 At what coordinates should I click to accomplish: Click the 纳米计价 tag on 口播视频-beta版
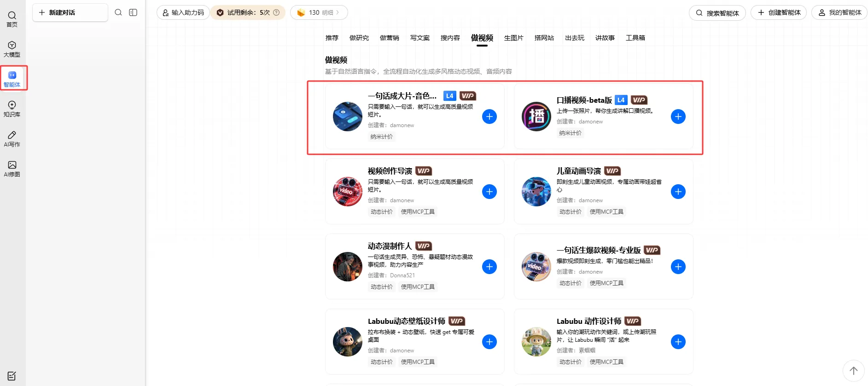coord(571,133)
